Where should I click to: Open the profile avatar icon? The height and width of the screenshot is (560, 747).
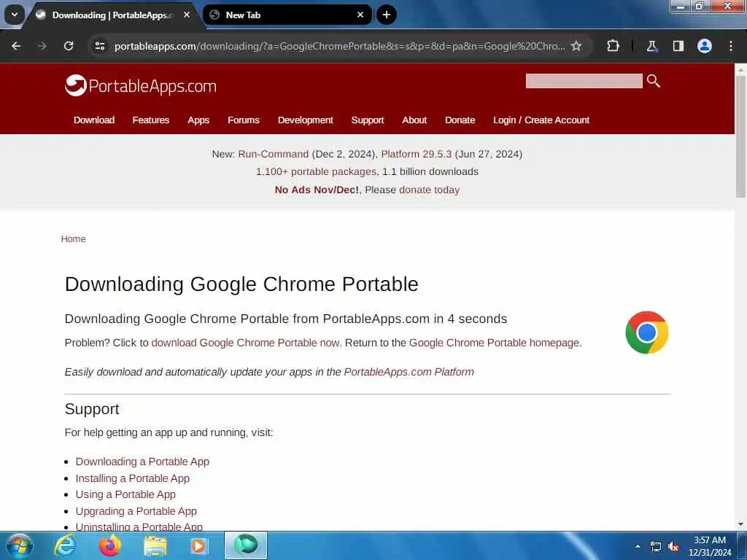(705, 46)
